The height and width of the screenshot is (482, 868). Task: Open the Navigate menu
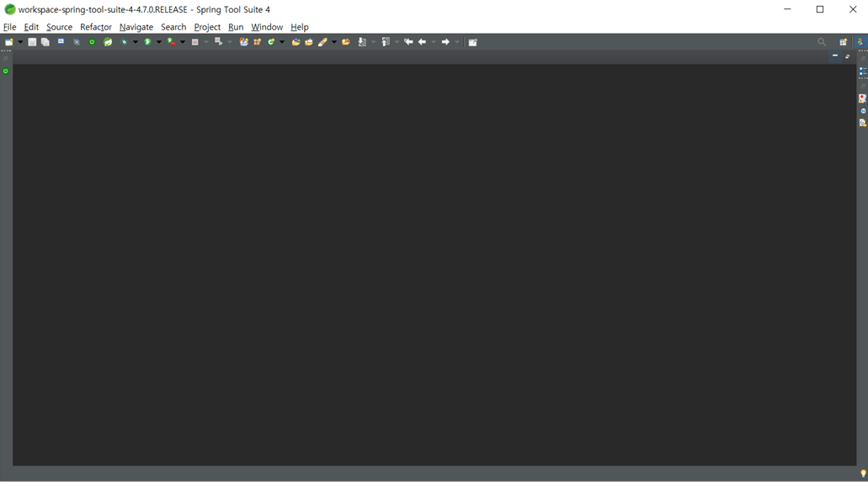(x=136, y=27)
